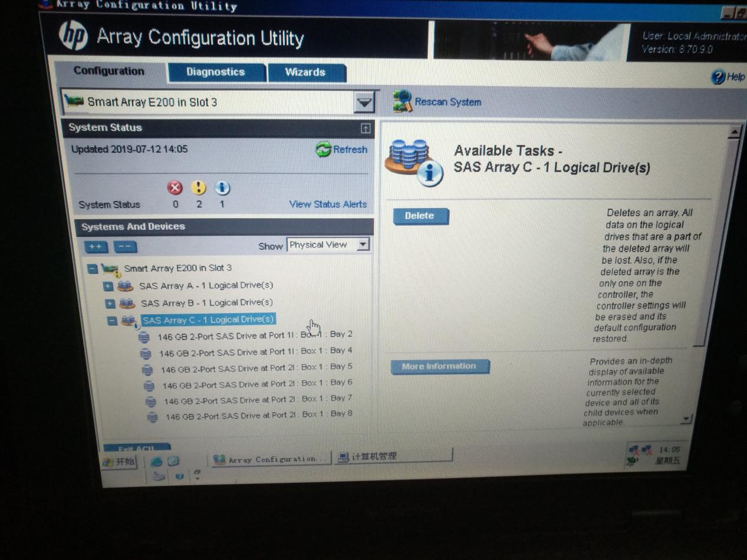Expand SAS Array A node

[x=108, y=286]
